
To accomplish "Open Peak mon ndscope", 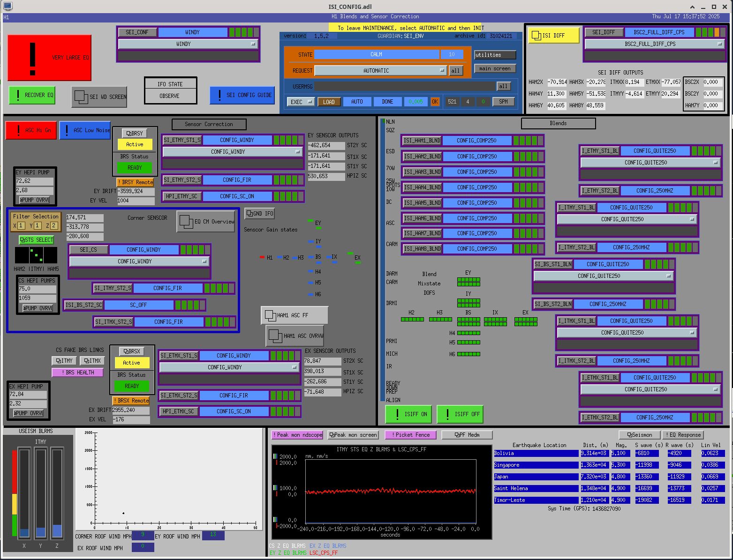I will click(297, 435).
